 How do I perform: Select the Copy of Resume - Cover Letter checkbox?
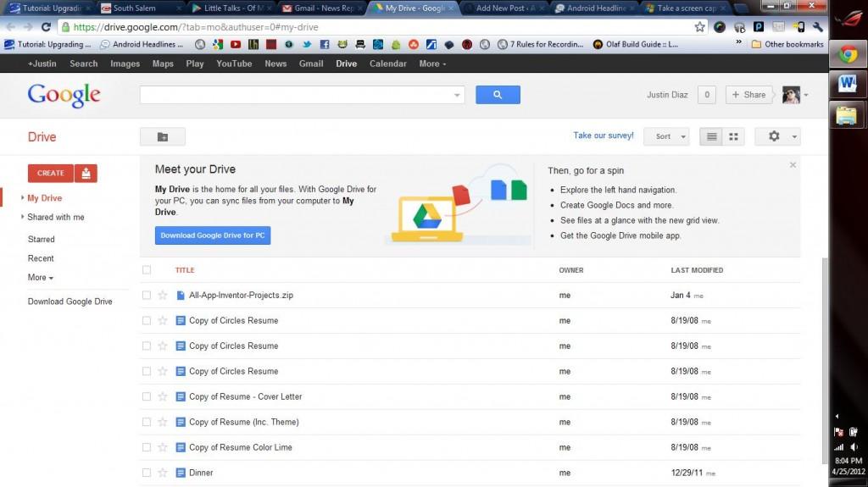(147, 396)
